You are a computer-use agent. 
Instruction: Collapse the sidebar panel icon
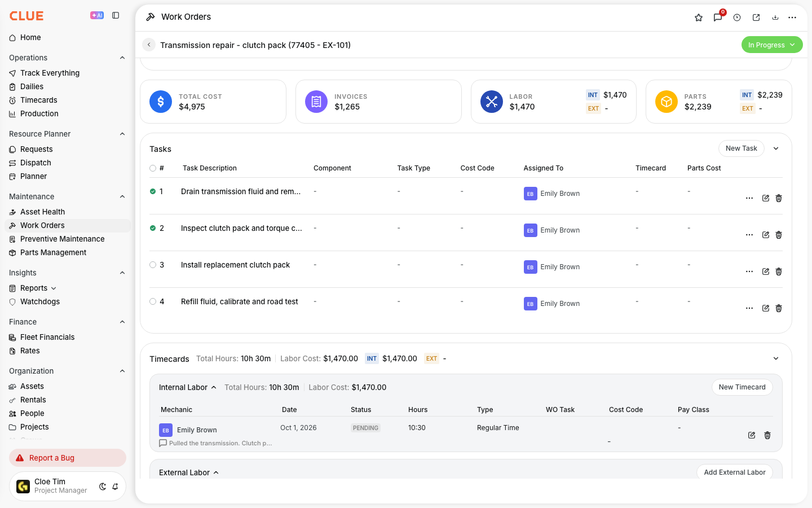pos(116,16)
